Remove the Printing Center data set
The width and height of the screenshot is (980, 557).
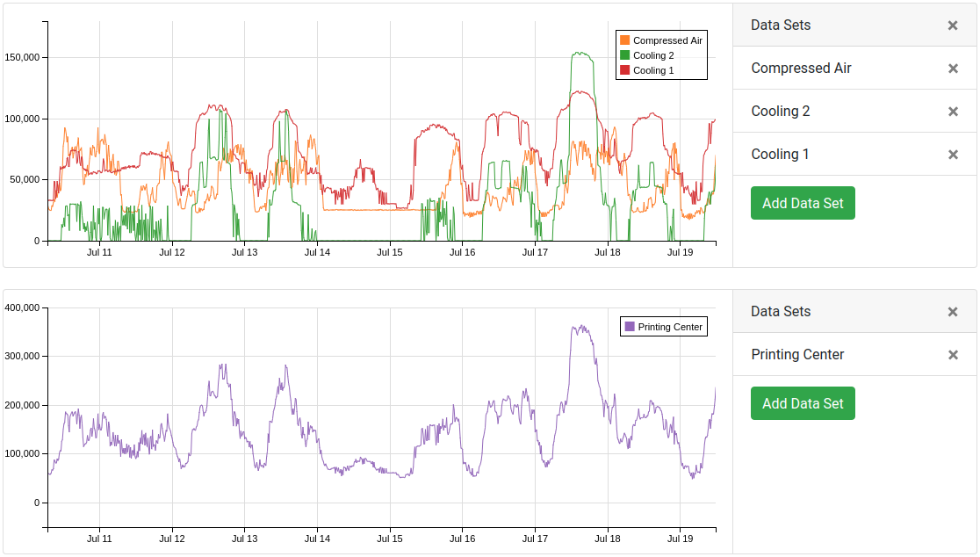click(953, 355)
